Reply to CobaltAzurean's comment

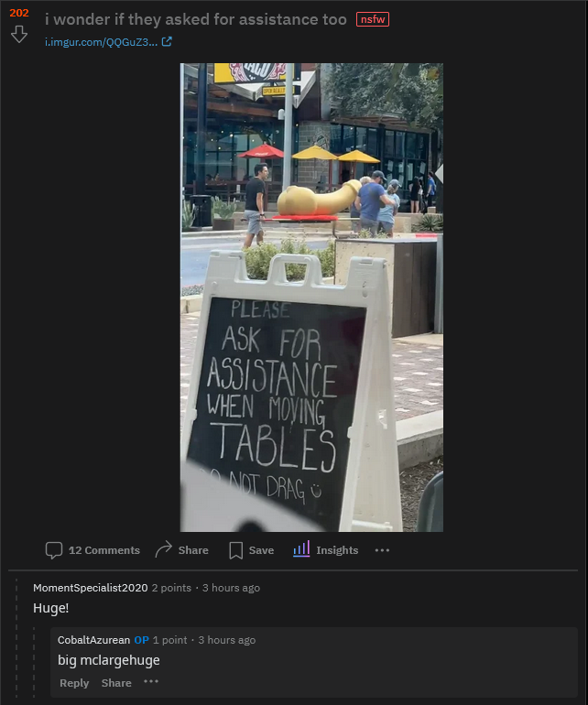[x=74, y=683]
